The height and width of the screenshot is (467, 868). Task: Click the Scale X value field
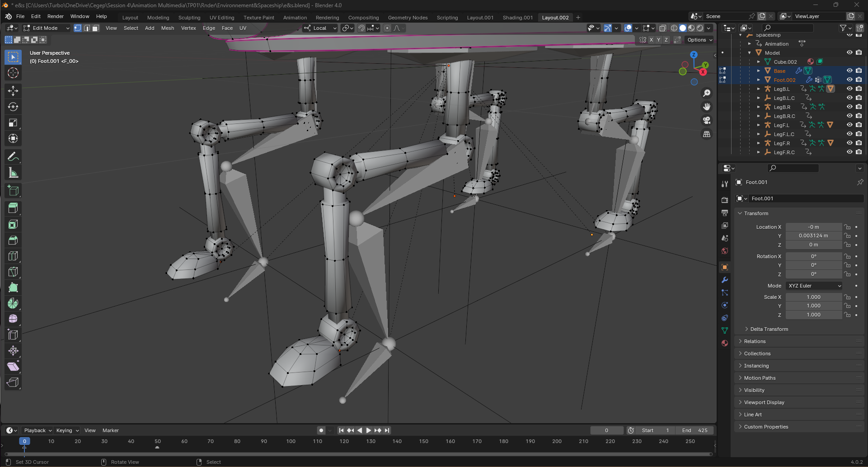tap(813, 297)
